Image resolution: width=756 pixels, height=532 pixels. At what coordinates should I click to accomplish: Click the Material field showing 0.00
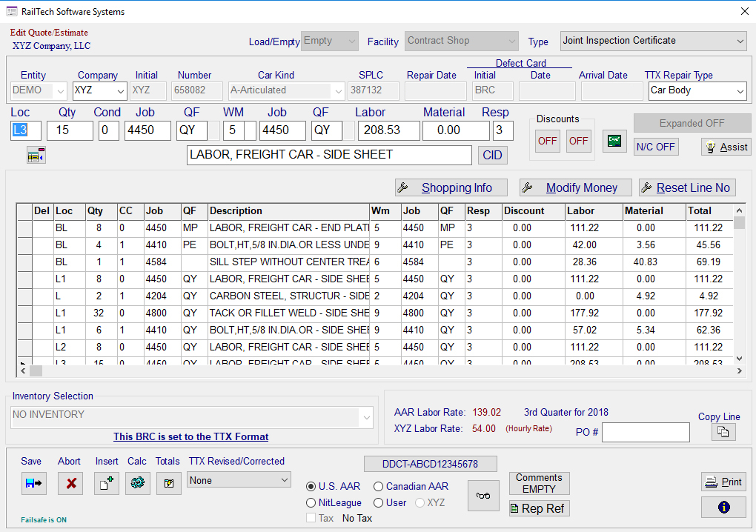click(x=456, y=130)
